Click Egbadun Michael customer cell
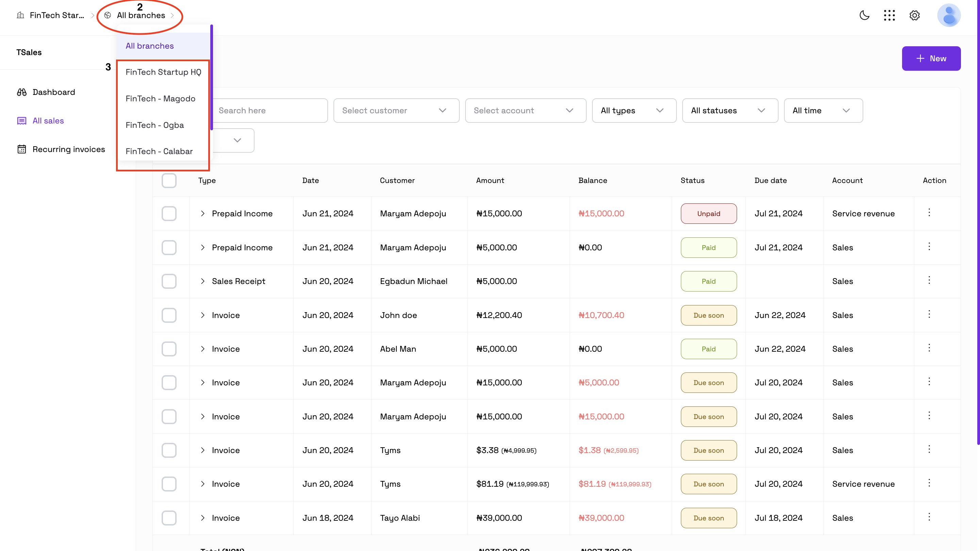 [x=413, y=281]
